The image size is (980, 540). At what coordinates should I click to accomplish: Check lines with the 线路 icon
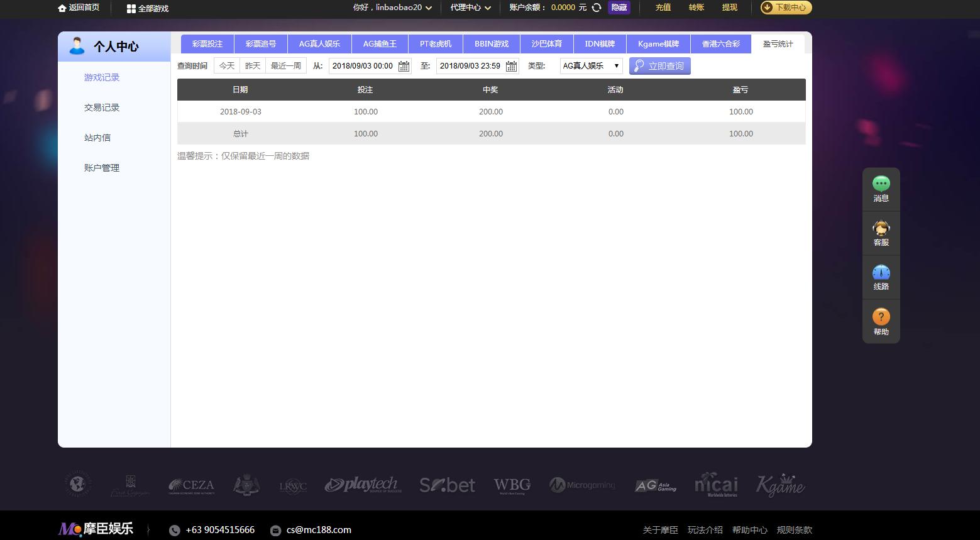881,276
